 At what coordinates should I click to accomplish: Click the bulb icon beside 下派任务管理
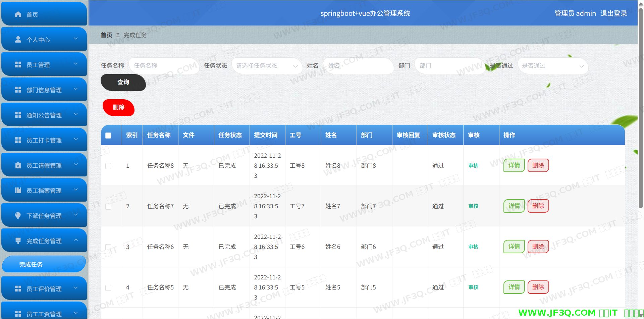(18, 215)
